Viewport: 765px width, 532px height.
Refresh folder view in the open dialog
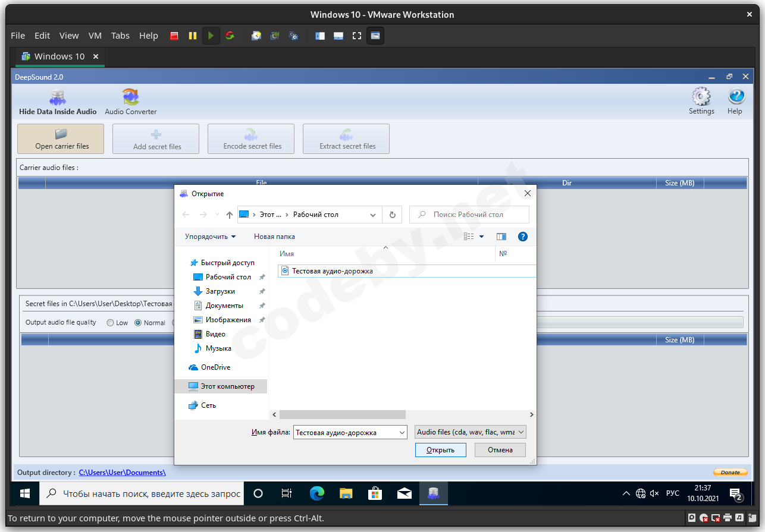pos(392,215)
